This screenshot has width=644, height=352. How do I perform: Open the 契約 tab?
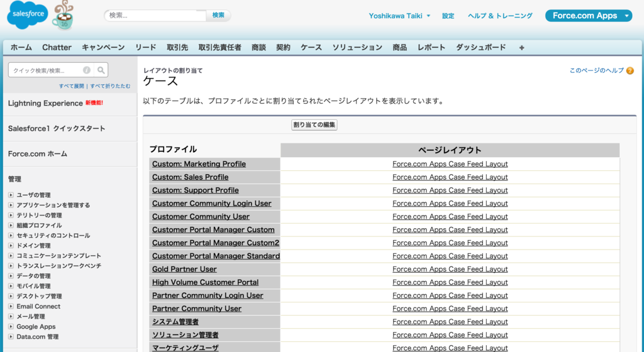click(x=284, y=48)
